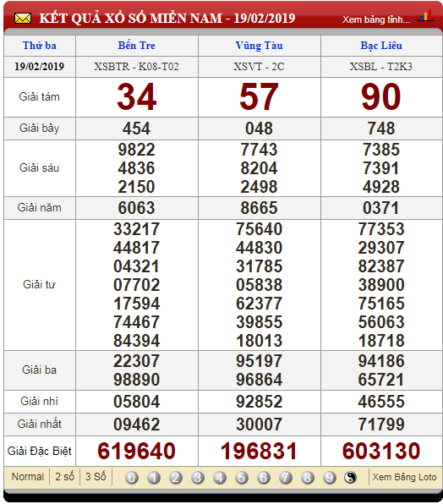Click Giải nhì number 46555
The image size is (443, 504).
pyautogui.click(x=381, y=402)
